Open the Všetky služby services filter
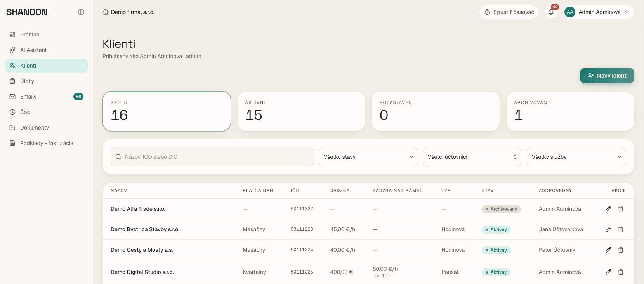Screen dimensions: 644x284 pos(576,157)
